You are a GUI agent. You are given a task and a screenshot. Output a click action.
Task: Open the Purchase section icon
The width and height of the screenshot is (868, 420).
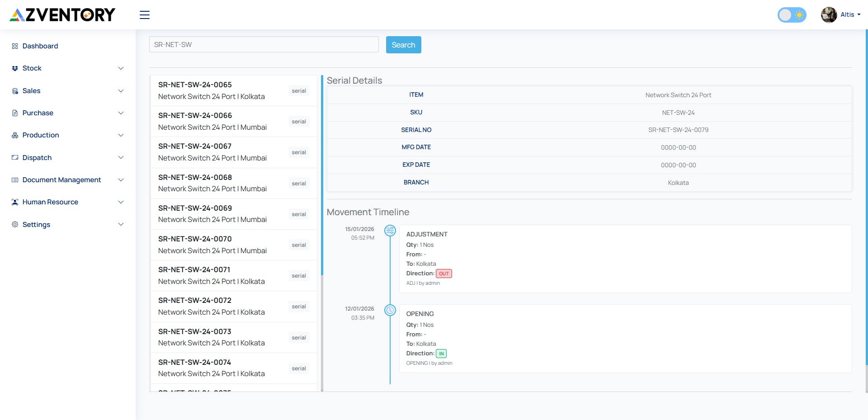tap(14, 113)
